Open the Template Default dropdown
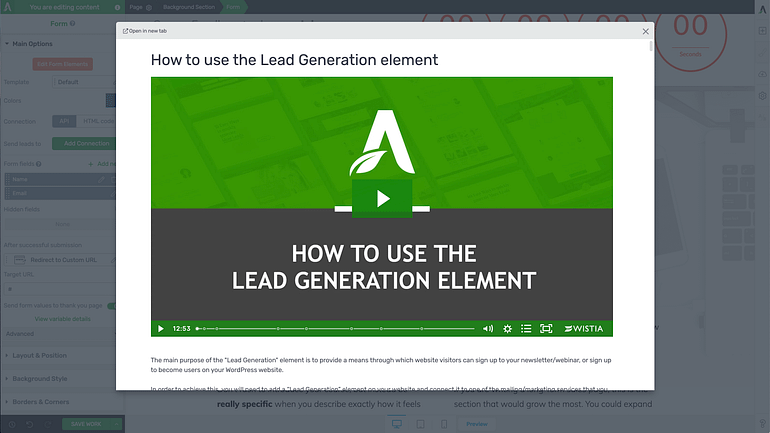The width and height of the screenshot is (770, 433). pos(84,82)
